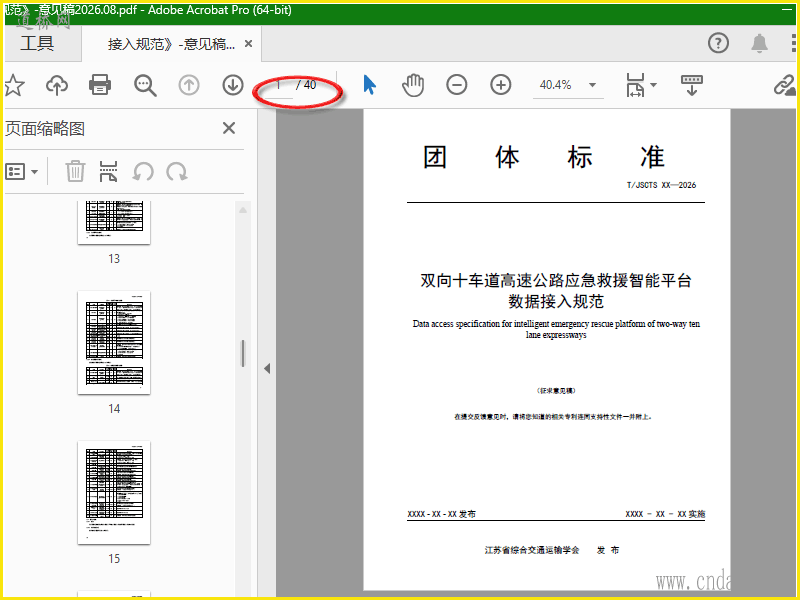Screen dimensions: 800x600
Task: Open the notifications bell
Action: (759, 43)
